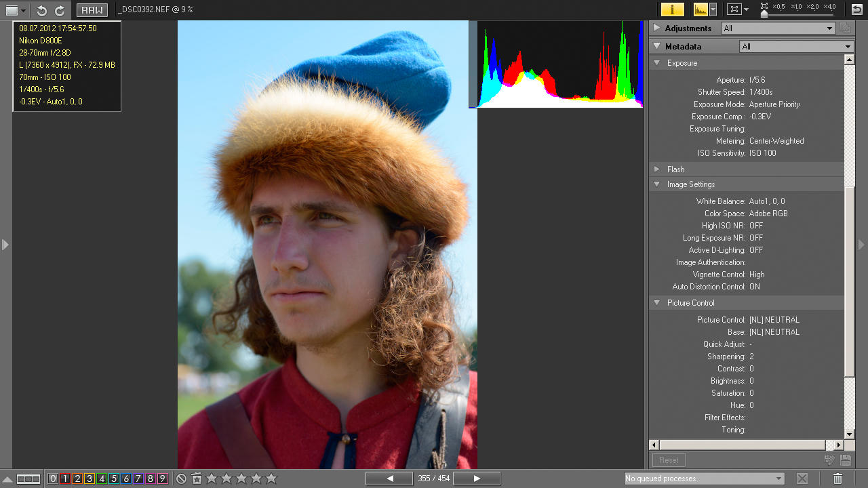Screen dimensions: 868x488
Task: Open the Metadata filter dropdown
Action: coord(796,47)
